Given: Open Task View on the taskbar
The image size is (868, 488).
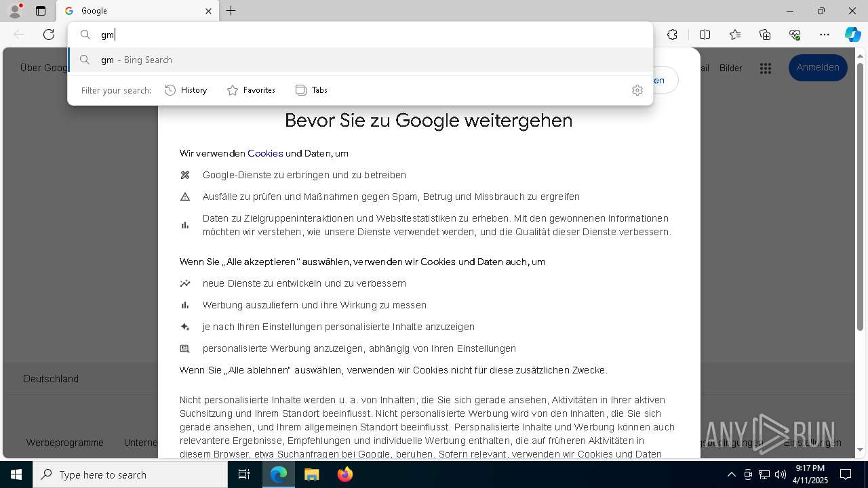Looking at the screenshot, I should (244, 474).
